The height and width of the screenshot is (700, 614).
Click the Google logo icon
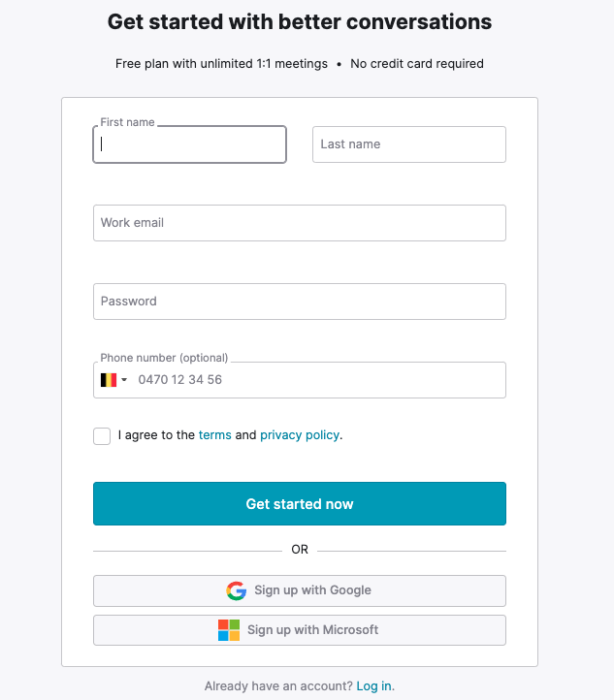pyautogui.click(x=236, y=590)
